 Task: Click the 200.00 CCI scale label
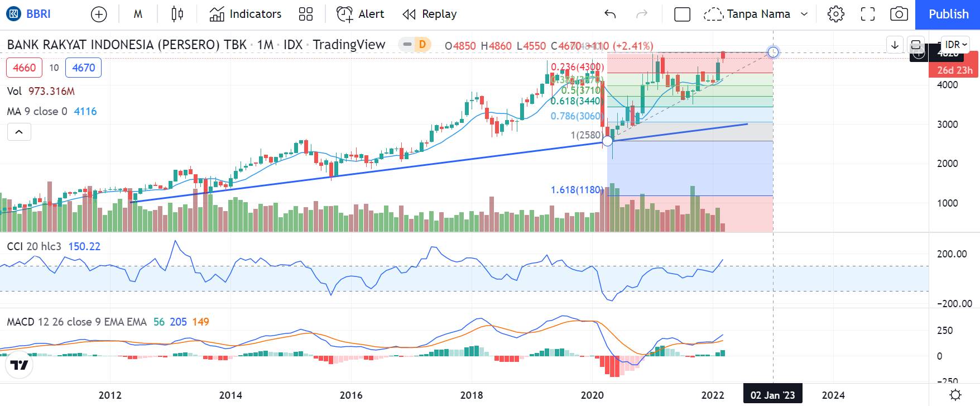(952, 254)
